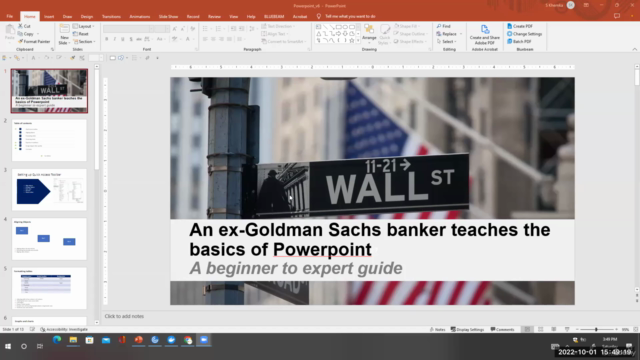Open the Align Text dropdown
640x360 pixels.
(x=274, y=34)
